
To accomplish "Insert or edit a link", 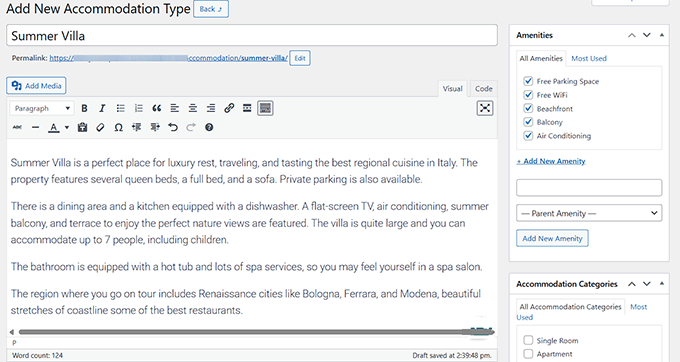I will [229, 108].
